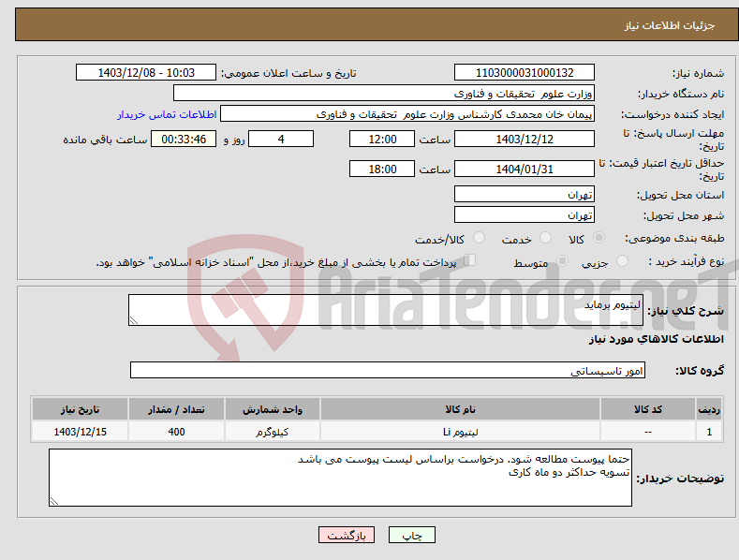Click the remaining days field showing 4
The width and height of the screenshot is (739, 560).
coord(281,139)
